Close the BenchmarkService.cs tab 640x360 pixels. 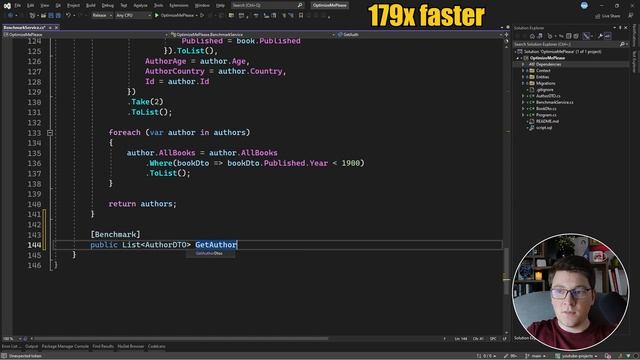tap(56, 27)
